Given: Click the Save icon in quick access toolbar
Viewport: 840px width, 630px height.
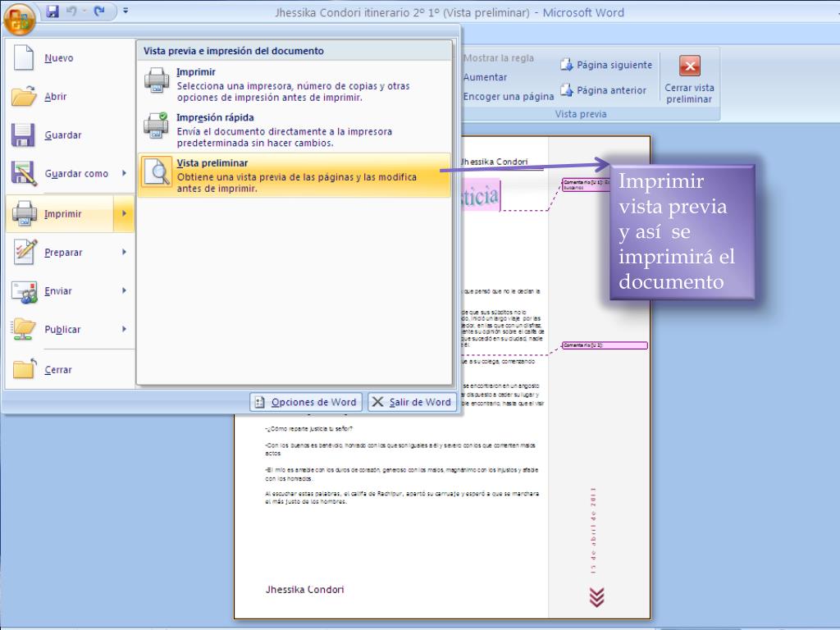Looking at the screenshot, I should click(52, 11).
